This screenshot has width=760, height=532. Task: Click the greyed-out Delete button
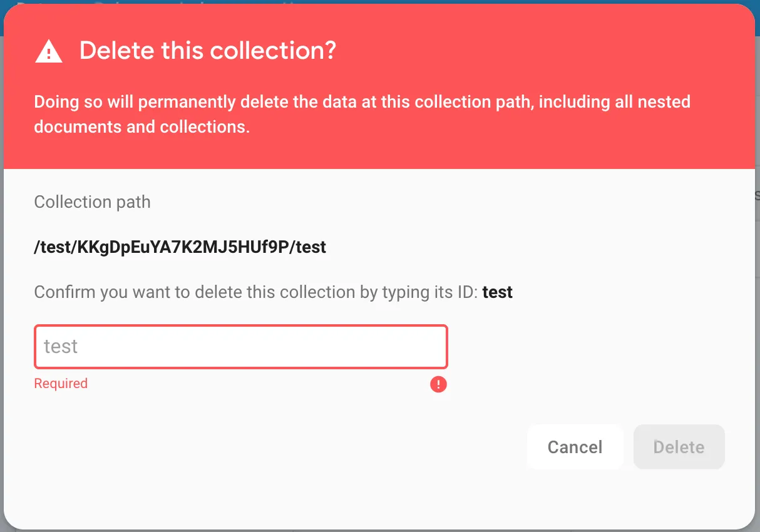pyautogui.click(x=679, y=447)
